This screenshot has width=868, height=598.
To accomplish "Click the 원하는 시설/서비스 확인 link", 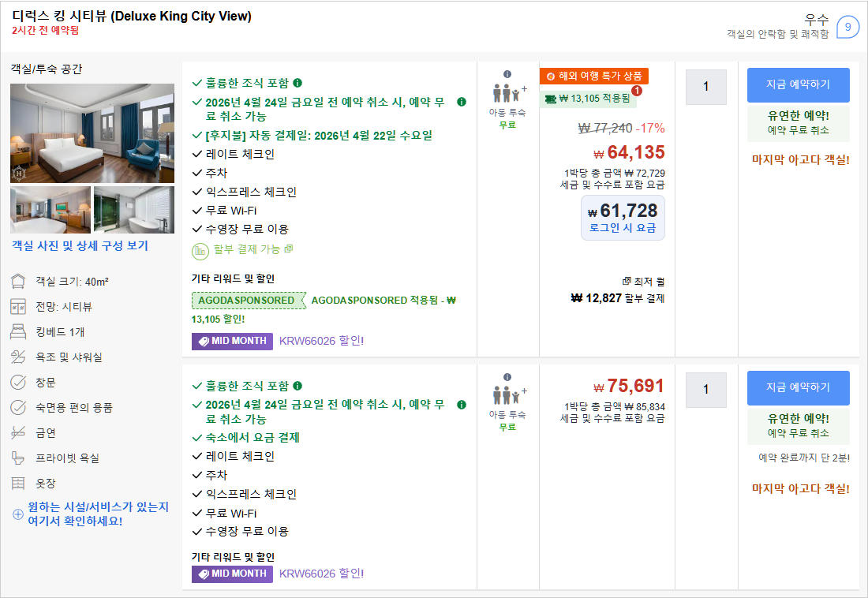I will [x=98, y=514].
